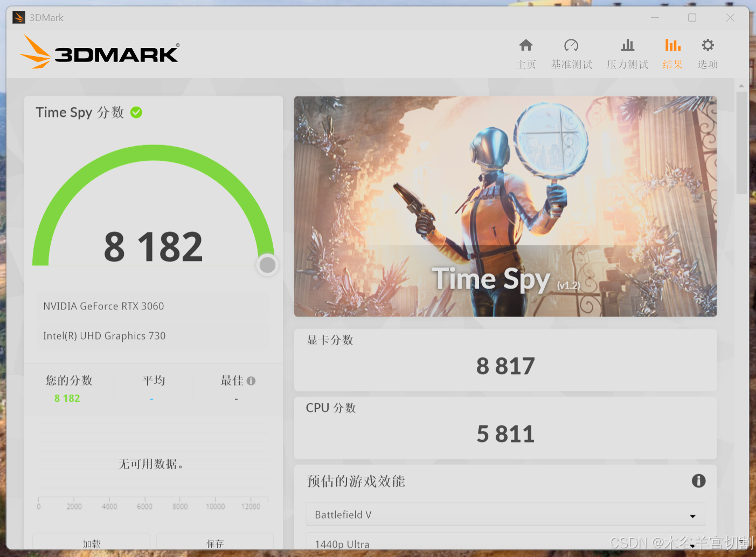Click the 3DMark logo in the header
Viewport: 756px width, 557px height.
tap(99, 52)
